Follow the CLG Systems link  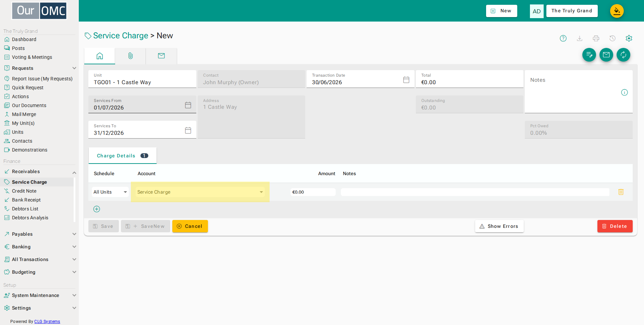[47, 322]
